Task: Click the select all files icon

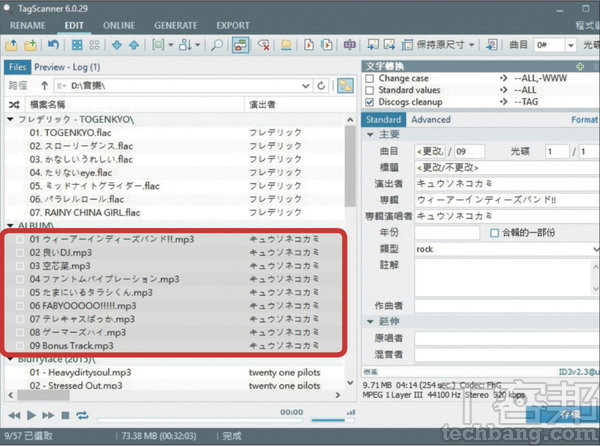Action: click(77, 45)
